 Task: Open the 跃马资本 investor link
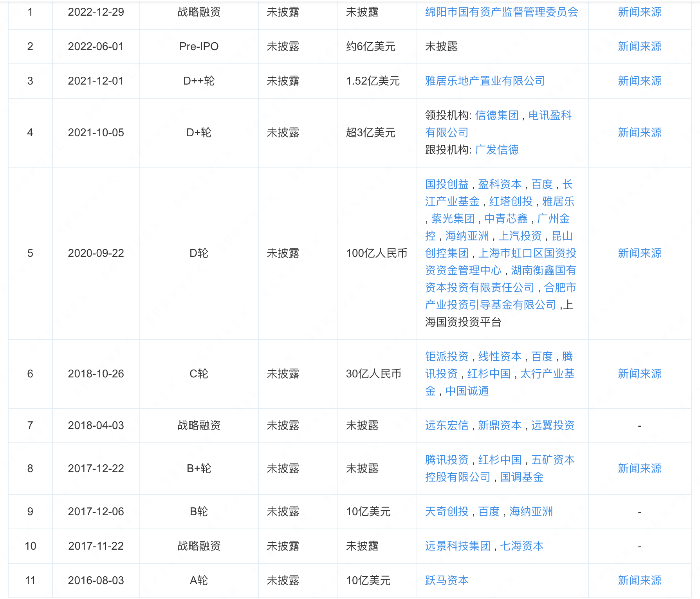pyautogui.click(x=447, y=581)
